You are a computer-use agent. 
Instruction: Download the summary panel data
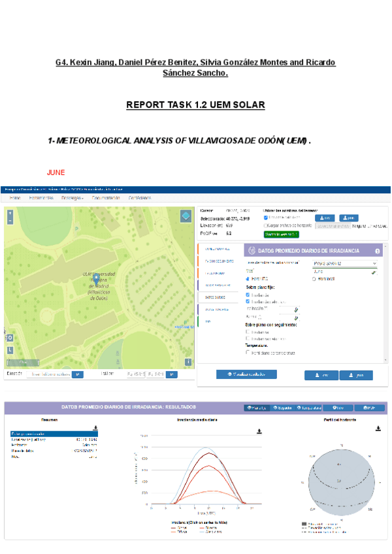pyautogui.click(x=95, y=428)
